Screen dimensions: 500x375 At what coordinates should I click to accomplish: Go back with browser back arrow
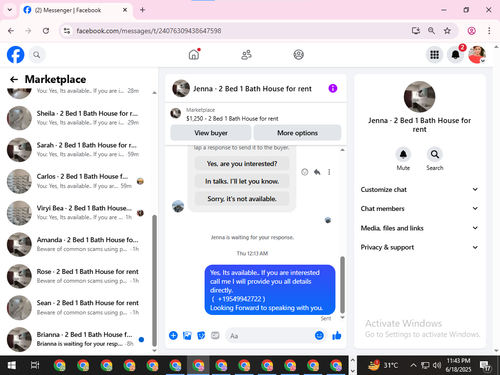[11, 31]
